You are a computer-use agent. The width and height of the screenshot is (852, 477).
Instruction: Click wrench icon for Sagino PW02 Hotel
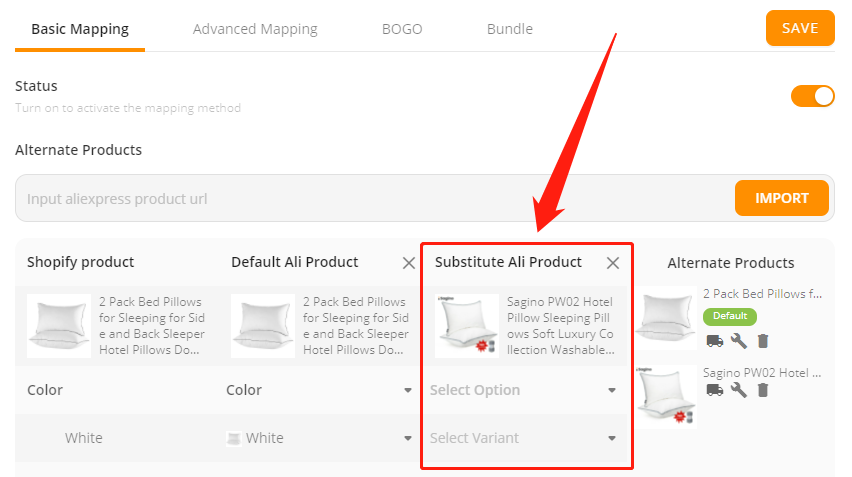coord(738,390)
